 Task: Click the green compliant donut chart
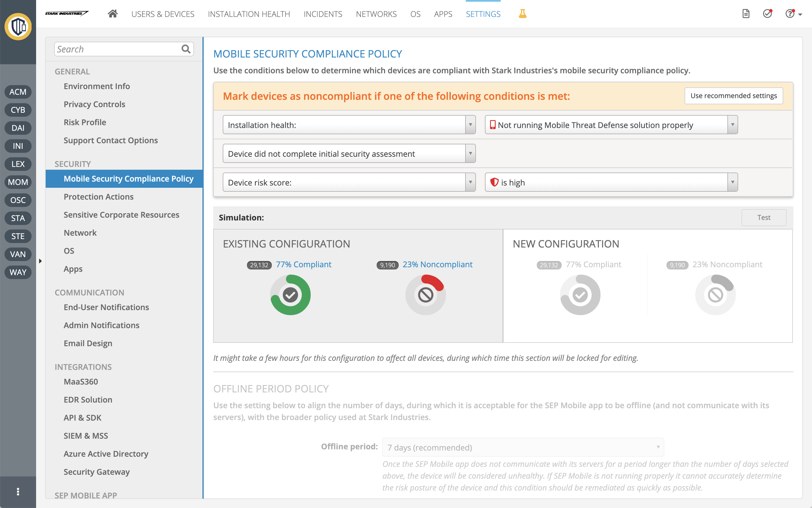click(290, 295)
